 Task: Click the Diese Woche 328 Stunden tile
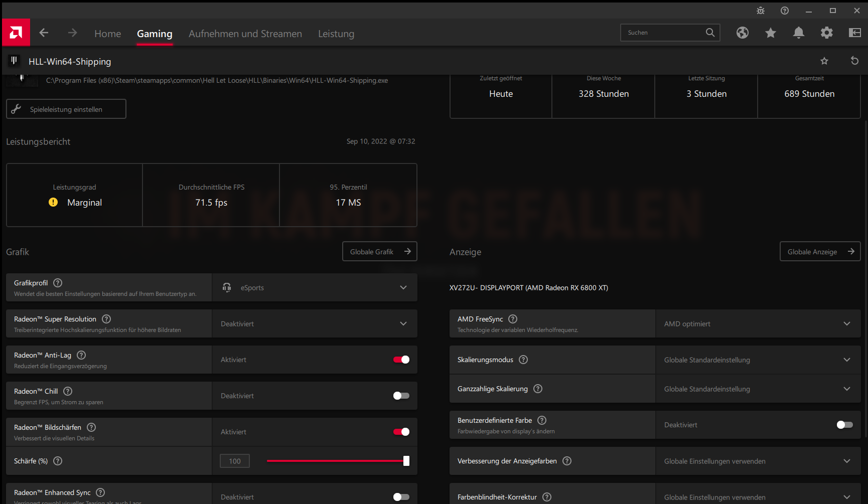tap(604, 96)
